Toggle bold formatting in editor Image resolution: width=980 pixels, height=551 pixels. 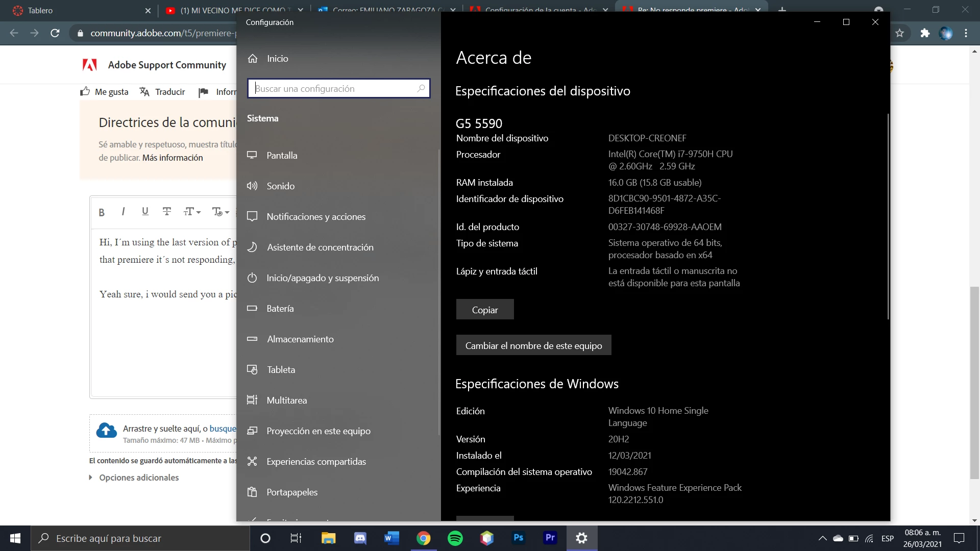(x=102, y=212)
